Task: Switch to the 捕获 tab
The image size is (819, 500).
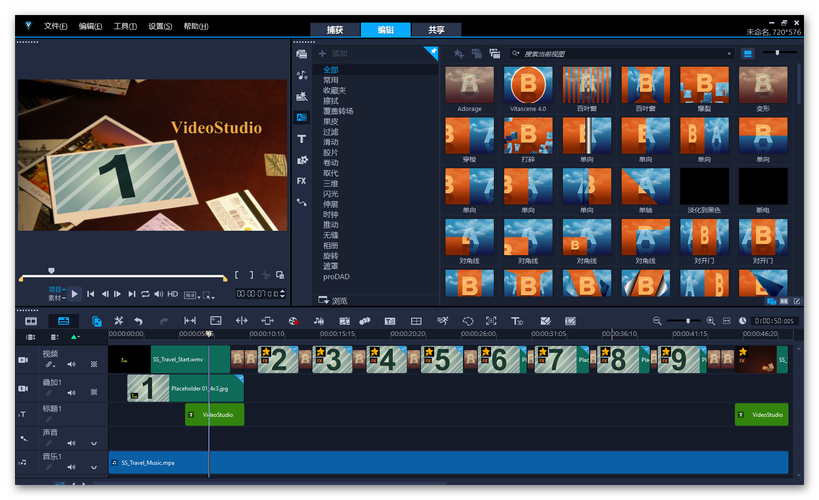Action: pyautogui.click(x=335, y=30)
